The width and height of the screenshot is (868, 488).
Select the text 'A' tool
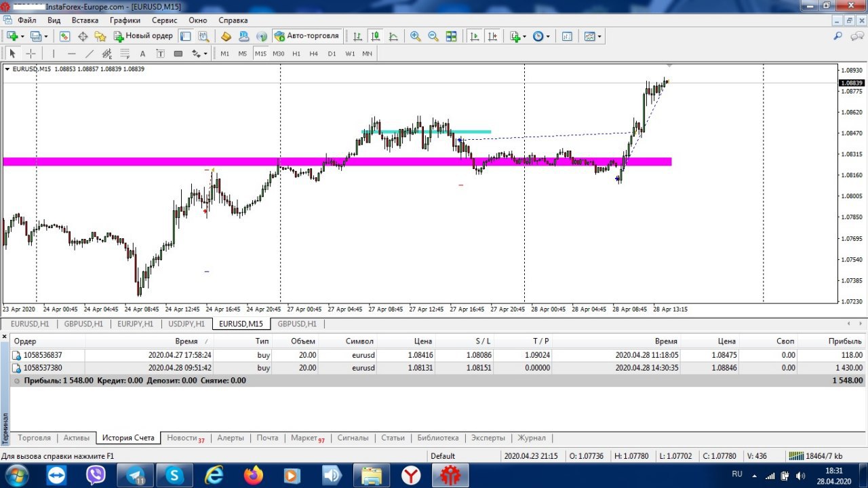(142, 54)
